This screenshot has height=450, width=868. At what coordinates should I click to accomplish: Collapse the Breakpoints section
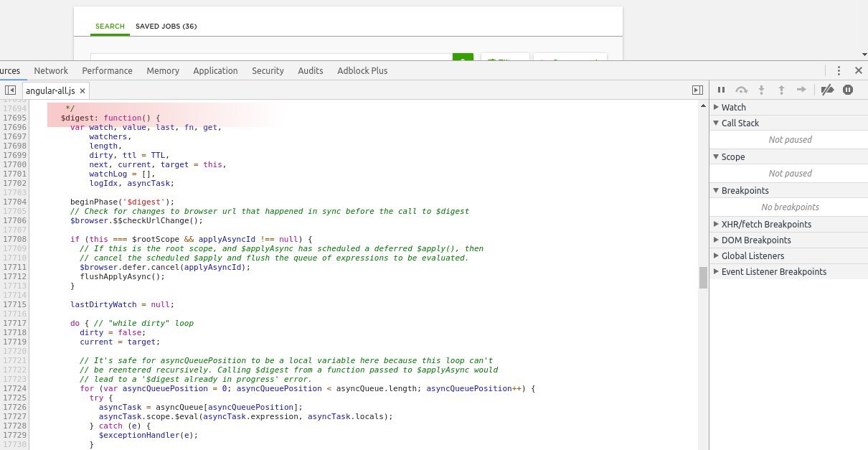click(x=788, y=190)
